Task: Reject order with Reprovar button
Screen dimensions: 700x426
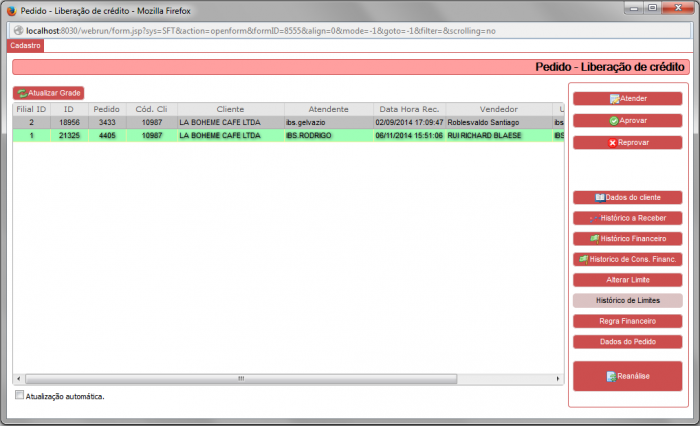Action: [627, 142]
